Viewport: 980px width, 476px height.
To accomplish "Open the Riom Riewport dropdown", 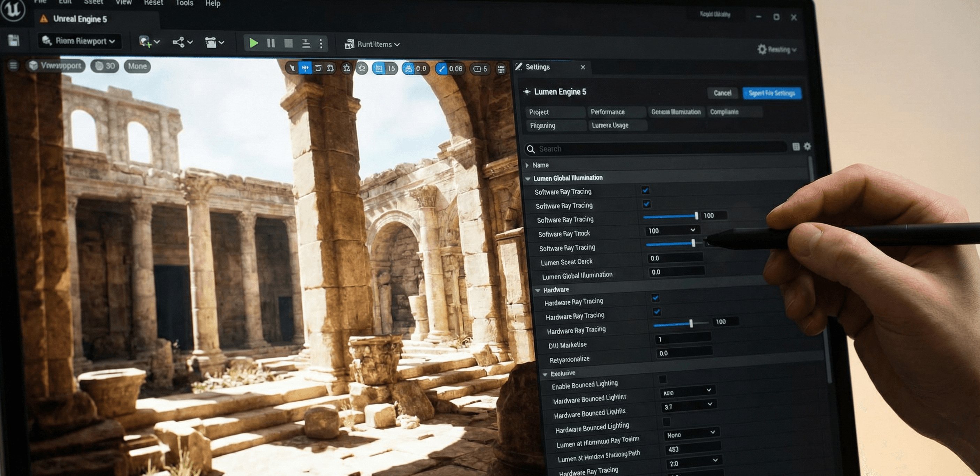I will [79, 41].
